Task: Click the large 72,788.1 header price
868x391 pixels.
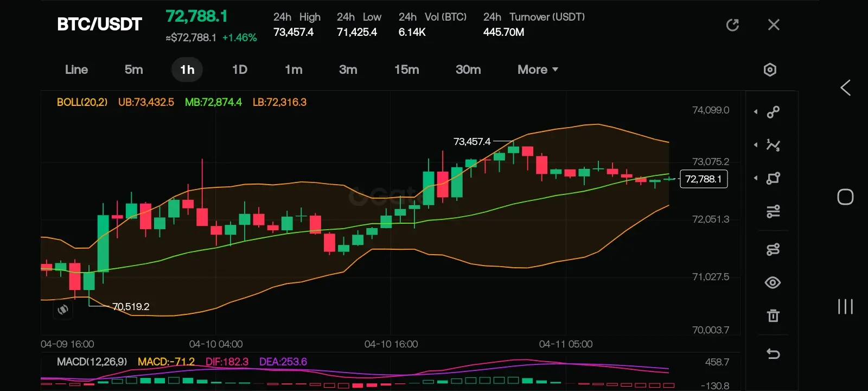Action: tap(196, 16)
